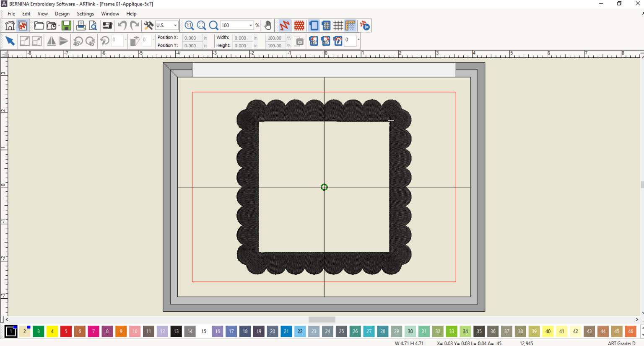Toggle hoop visibility
The image size is (644, 346).
tap(314, 25)
